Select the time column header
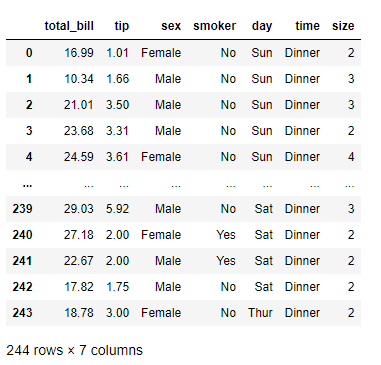The height and width of the screenshot is (365, 381). pyautogui.click(x=307, y=26)
